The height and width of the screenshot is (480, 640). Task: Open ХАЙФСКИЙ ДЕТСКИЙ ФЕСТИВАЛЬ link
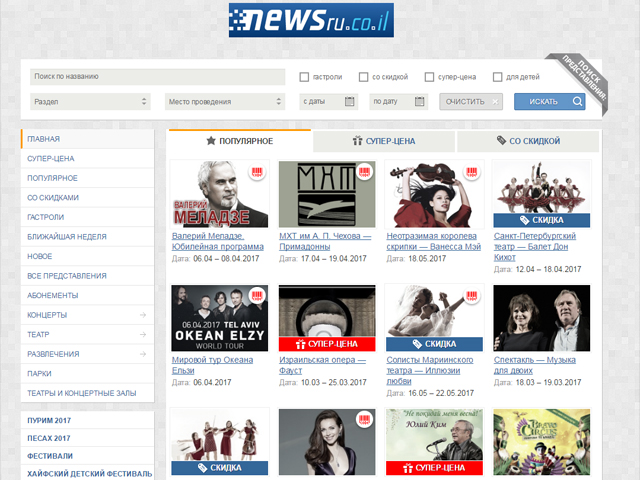[89, 474]
